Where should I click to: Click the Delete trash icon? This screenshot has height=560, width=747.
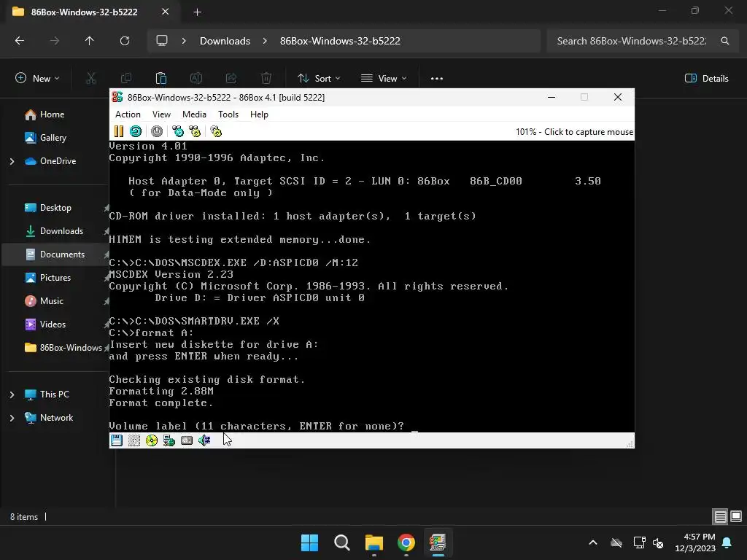266,78
